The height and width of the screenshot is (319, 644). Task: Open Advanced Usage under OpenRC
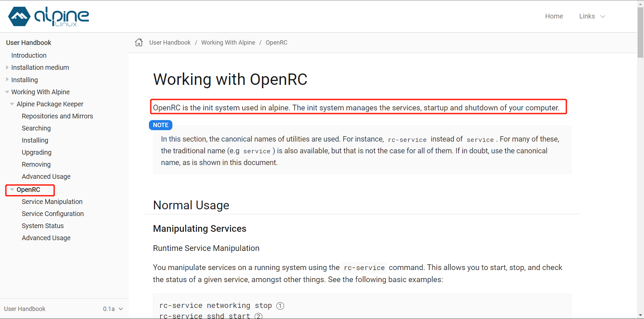[x=46, y=238]
